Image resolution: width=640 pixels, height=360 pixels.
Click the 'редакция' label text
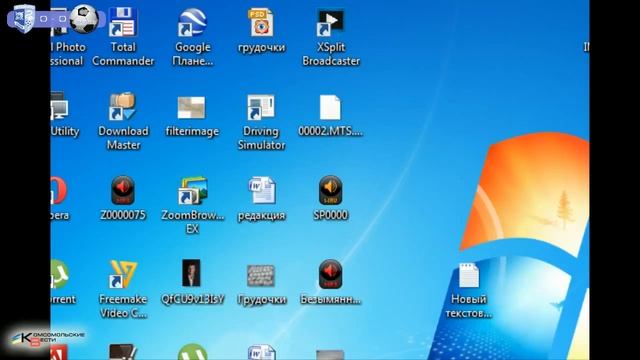[x=261, y=216]
